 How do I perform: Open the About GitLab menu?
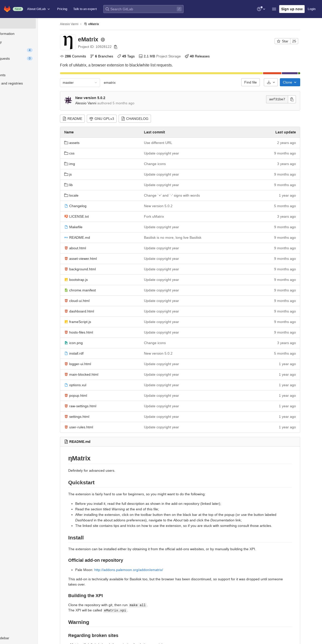coord(38,9)
